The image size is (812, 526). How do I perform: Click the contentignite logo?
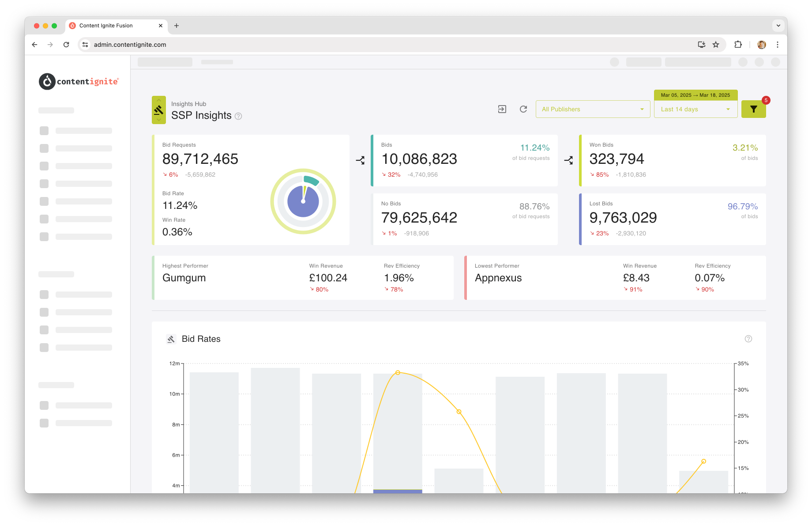pyautogui.click(x=79, y=82)
